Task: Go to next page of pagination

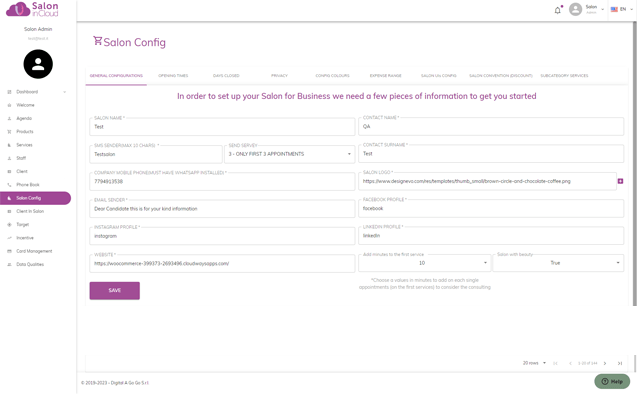Action: click(x=605, y=363)
